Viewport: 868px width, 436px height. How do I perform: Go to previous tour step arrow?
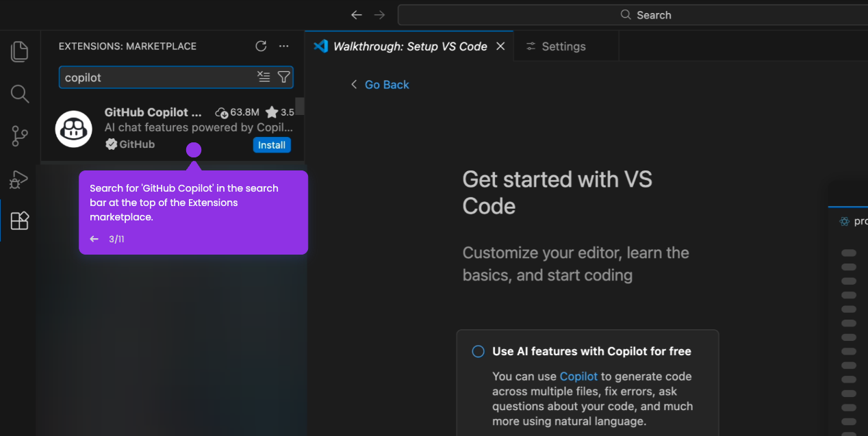tap(94, 239)
